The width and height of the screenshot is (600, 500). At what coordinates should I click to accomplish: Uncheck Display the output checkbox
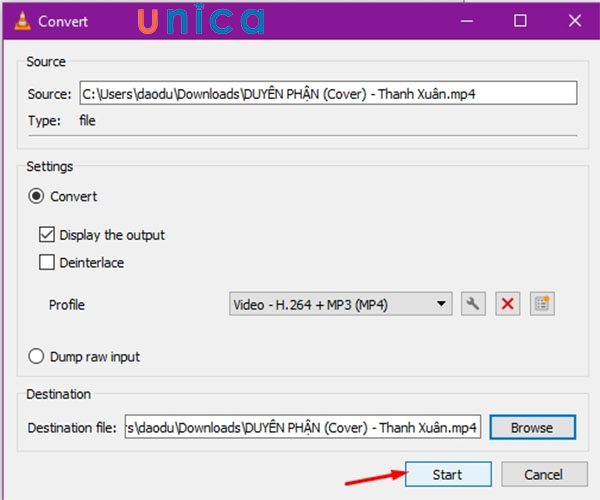pyautogui.click(x=47, y=235)
